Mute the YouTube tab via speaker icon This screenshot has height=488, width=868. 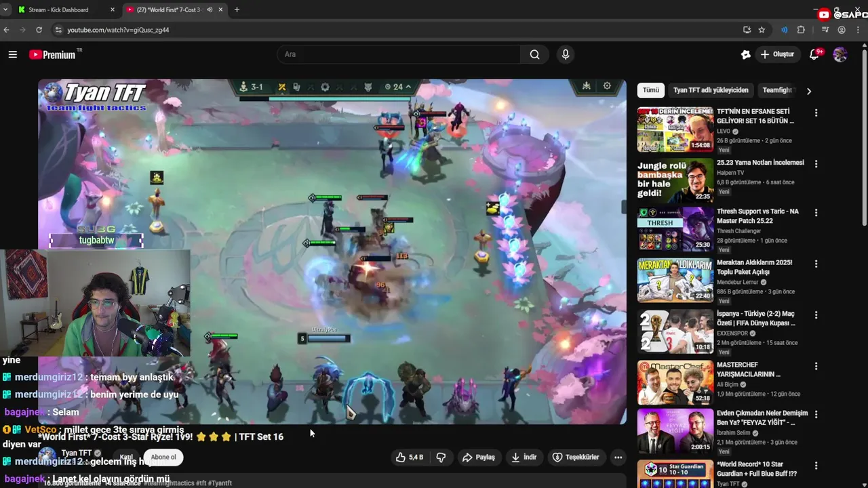[209, 9]
